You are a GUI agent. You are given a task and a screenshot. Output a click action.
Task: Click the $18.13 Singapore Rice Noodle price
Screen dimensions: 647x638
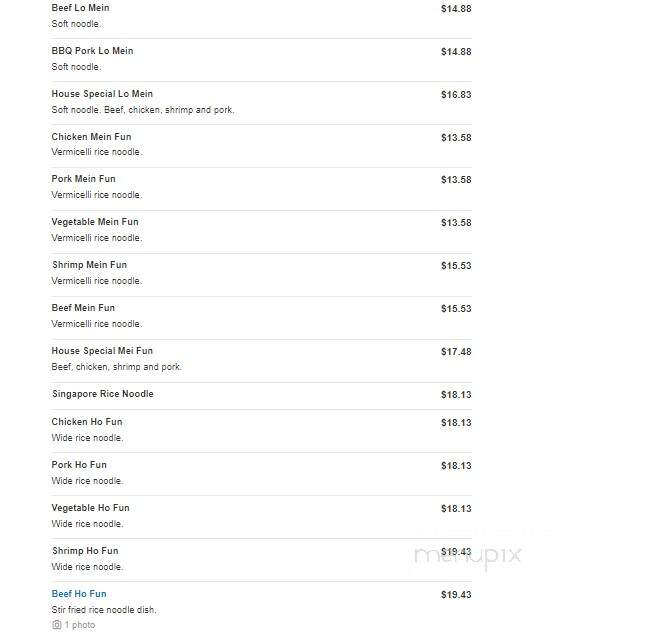tap(456, 395)
